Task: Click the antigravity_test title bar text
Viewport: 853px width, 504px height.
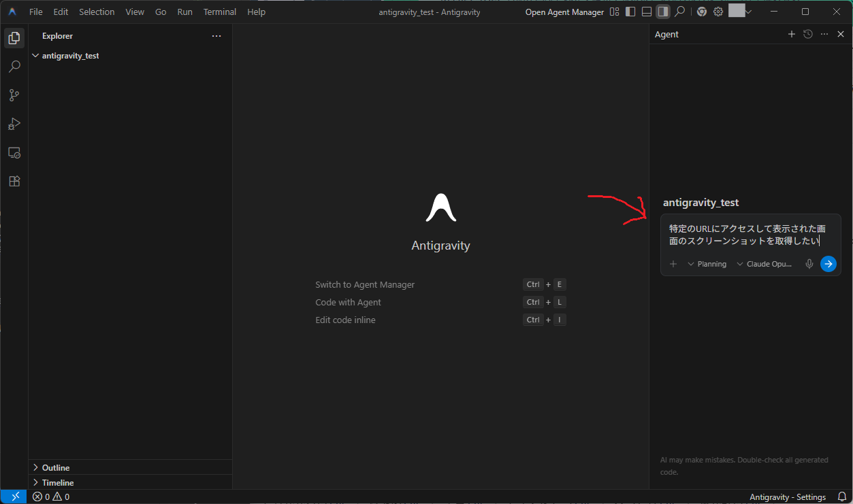Action: (x=429, y=12)
